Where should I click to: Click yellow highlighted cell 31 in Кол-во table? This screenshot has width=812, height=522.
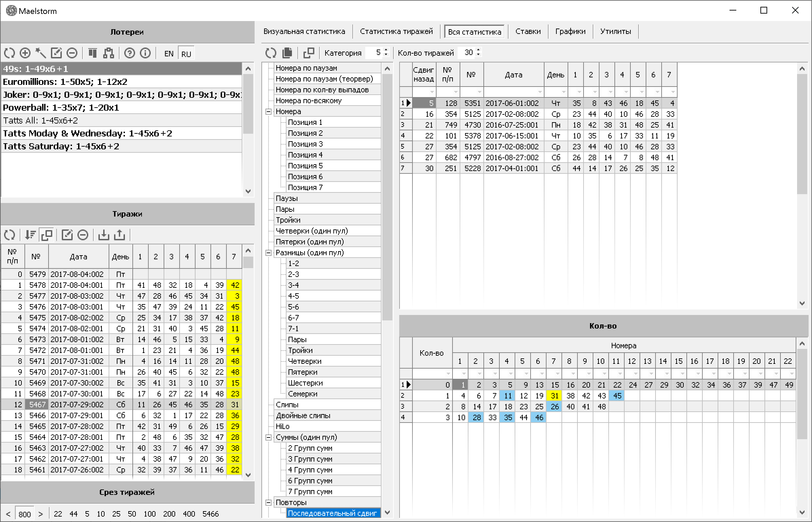pos(555,396)
